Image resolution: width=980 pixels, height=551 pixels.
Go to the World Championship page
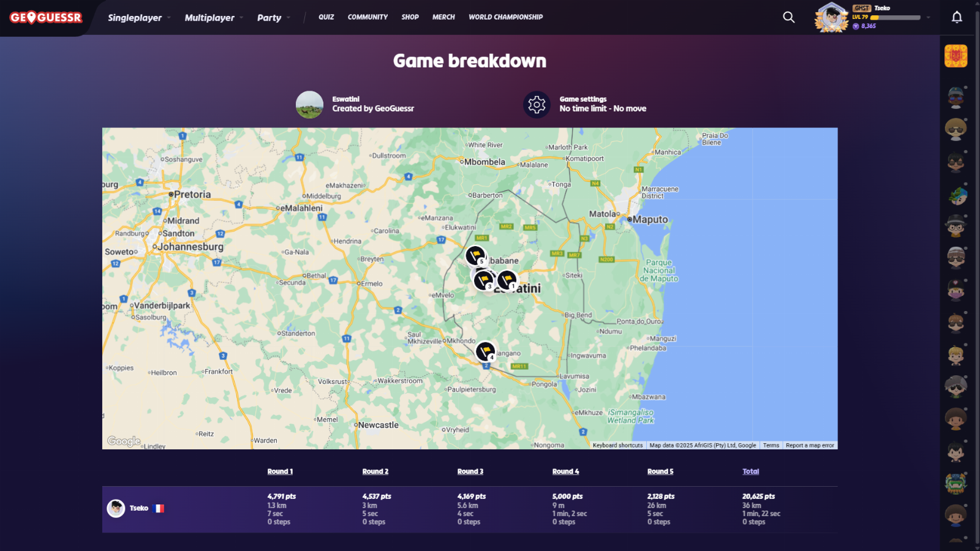pos(505,17)
